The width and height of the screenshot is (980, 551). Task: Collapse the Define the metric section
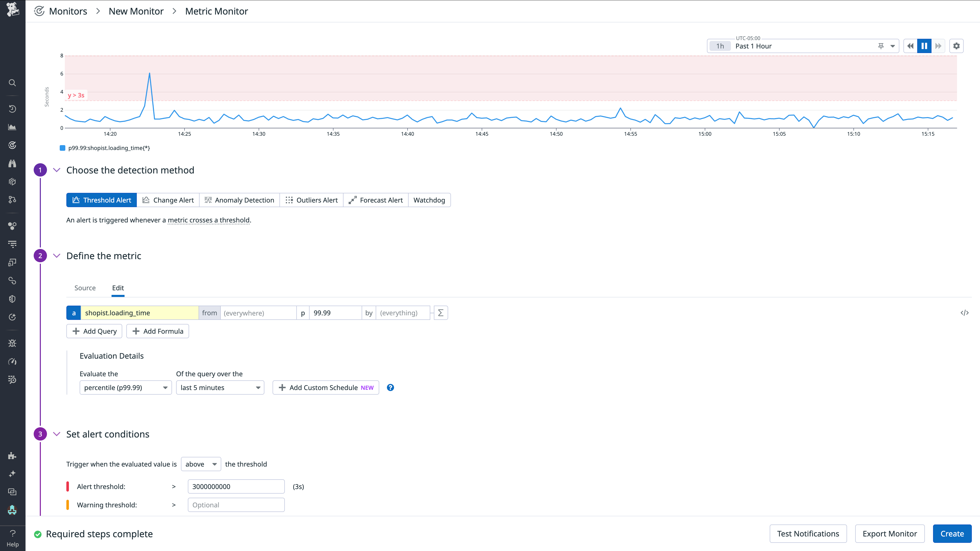(57, 256)
